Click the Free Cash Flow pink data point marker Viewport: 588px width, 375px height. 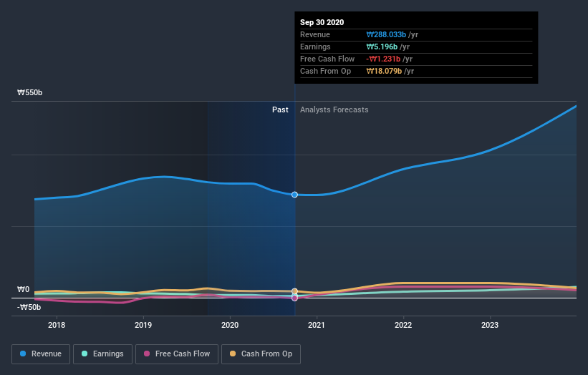(x=295, y=298)
